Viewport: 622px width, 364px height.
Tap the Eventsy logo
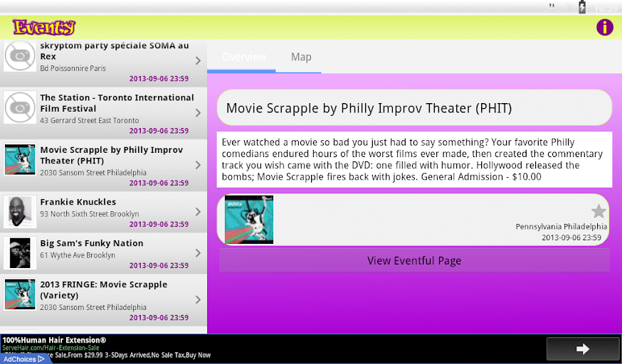click(43, 27)
